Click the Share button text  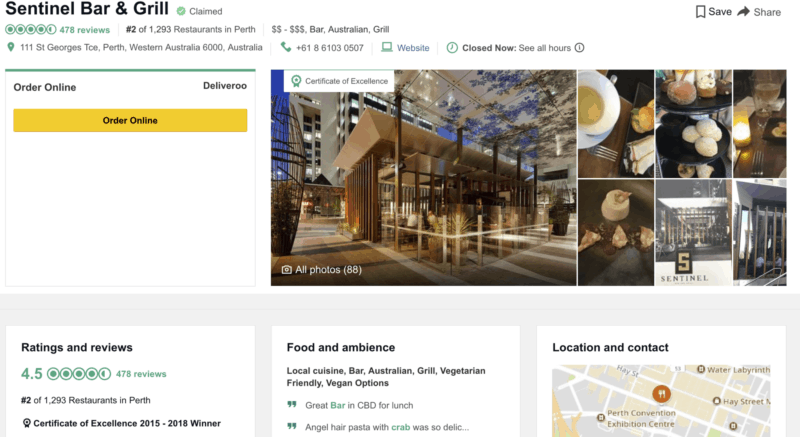pos(767,12)
